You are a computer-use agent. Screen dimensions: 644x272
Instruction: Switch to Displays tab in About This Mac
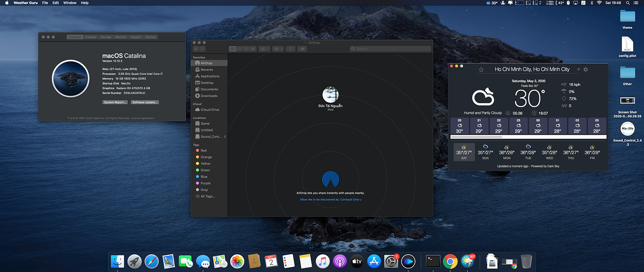[x=90, y=37]
